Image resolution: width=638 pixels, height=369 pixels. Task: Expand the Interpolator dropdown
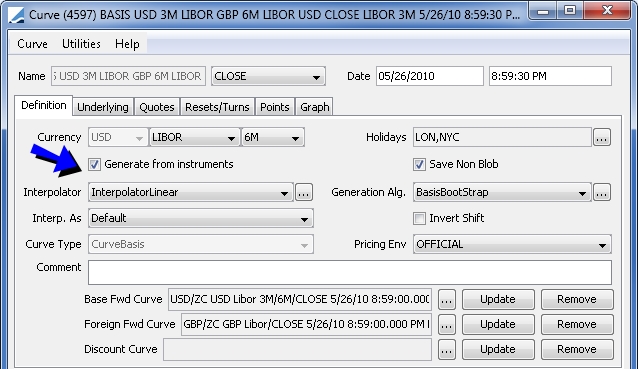click(x=190, y=192)
